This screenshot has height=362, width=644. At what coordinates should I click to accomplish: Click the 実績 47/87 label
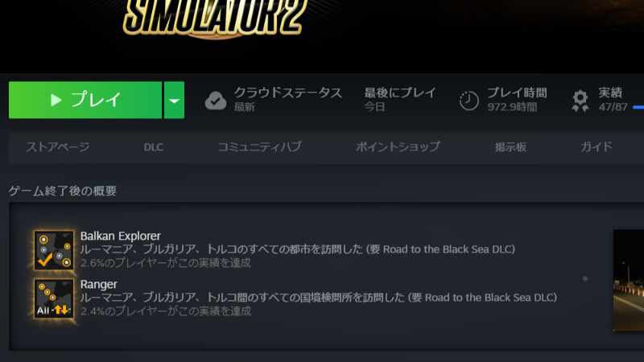[x=613, y=100]
